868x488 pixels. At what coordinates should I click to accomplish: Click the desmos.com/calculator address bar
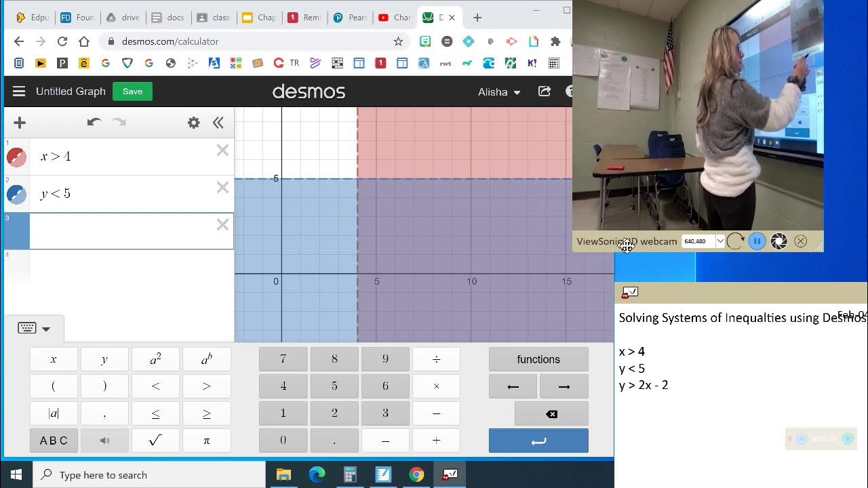pos(255,41)
